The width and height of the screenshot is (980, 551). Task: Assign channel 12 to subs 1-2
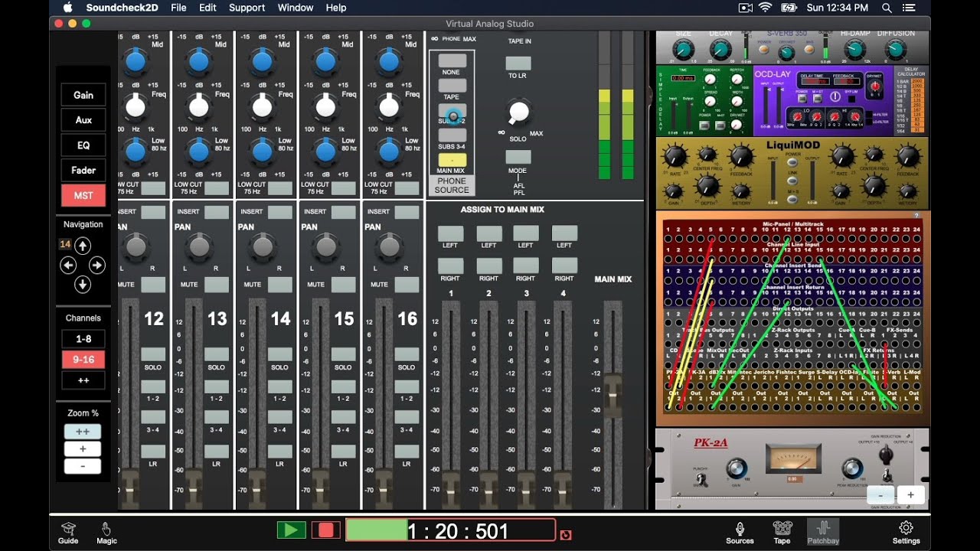tap(153, 386)
